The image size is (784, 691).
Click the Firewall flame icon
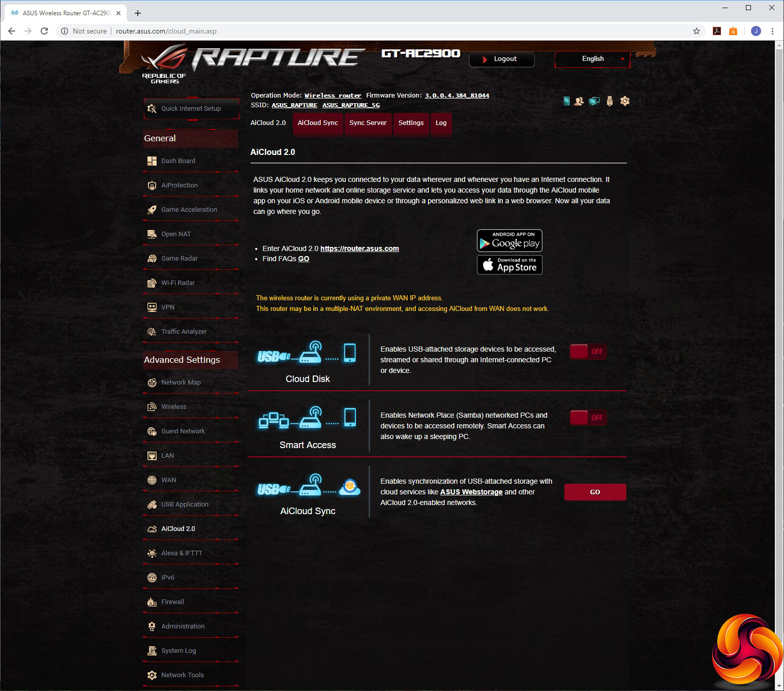point(152,602)
